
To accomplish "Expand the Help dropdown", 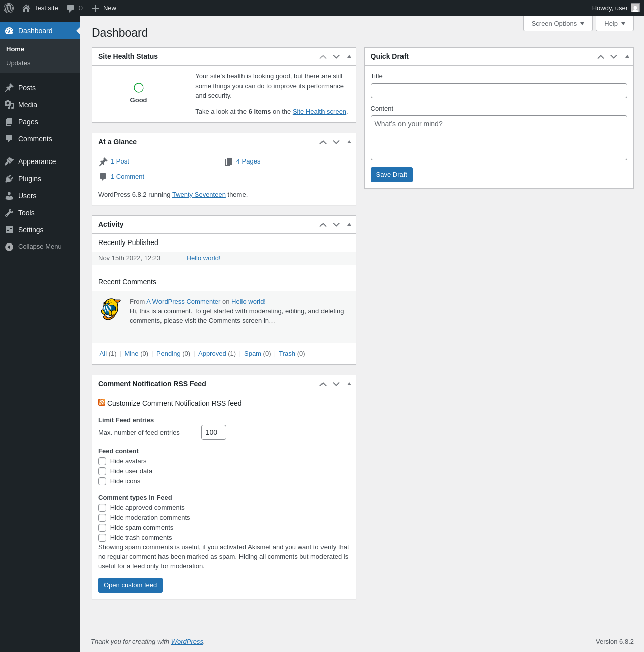I will point(615,24).
